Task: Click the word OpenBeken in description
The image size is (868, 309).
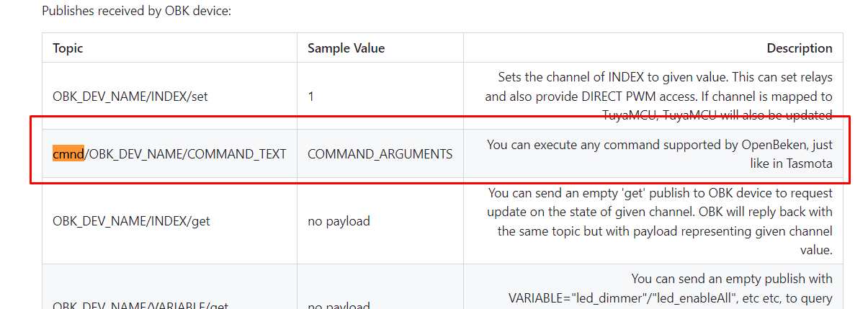Action: [x=769, y=144]
